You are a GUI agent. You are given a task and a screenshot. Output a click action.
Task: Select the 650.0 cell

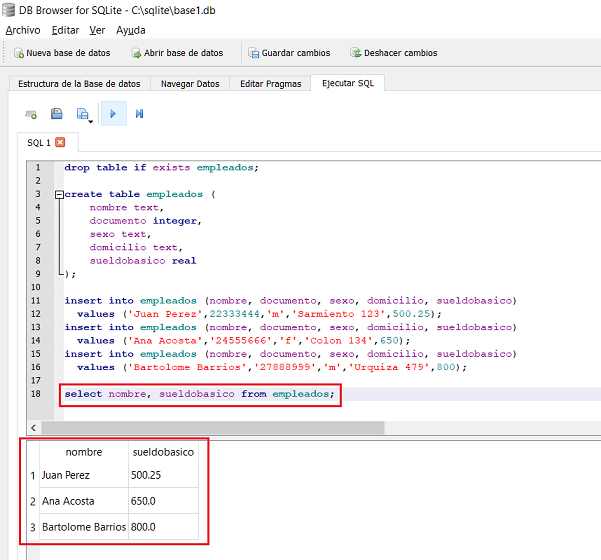164,501
